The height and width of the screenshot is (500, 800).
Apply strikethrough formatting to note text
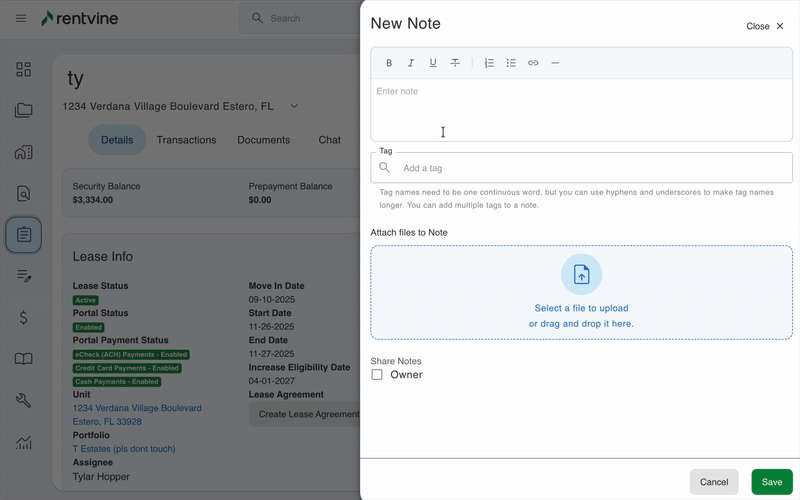455,63
